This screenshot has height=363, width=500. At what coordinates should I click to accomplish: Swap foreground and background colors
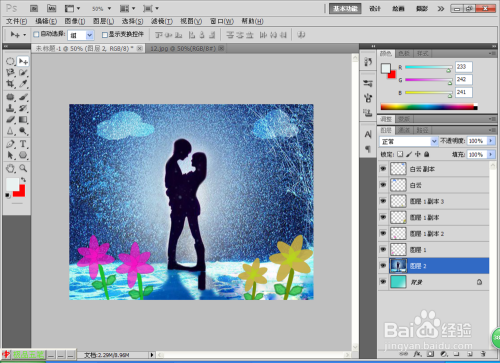(x=23, y=180)
